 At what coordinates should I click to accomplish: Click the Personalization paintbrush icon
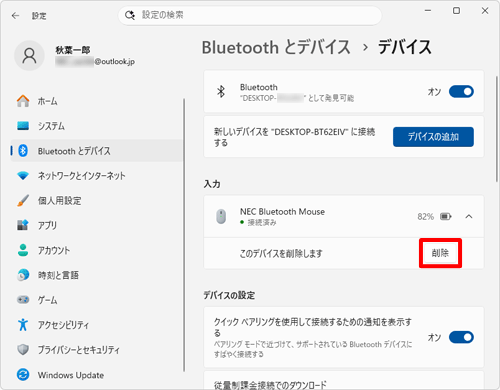pos(23,200)
